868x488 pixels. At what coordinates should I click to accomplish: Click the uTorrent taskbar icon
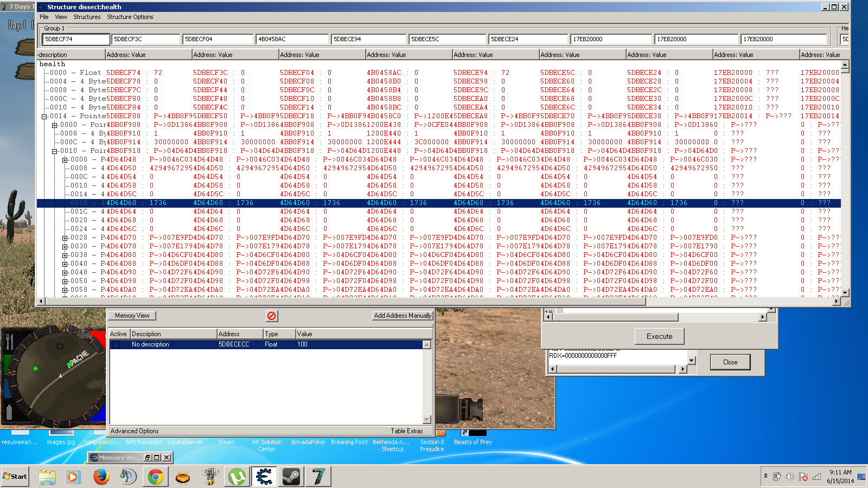coord(237,477)
